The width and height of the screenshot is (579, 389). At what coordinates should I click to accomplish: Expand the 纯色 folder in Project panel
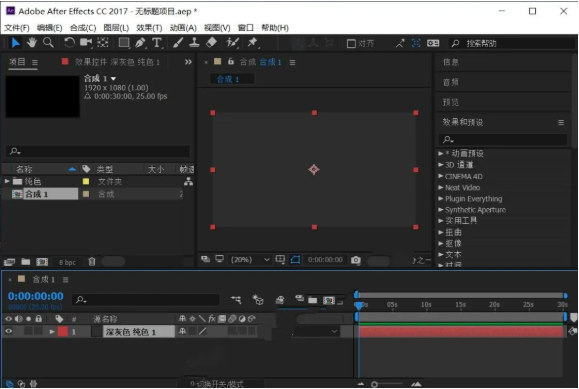(7, 181)
